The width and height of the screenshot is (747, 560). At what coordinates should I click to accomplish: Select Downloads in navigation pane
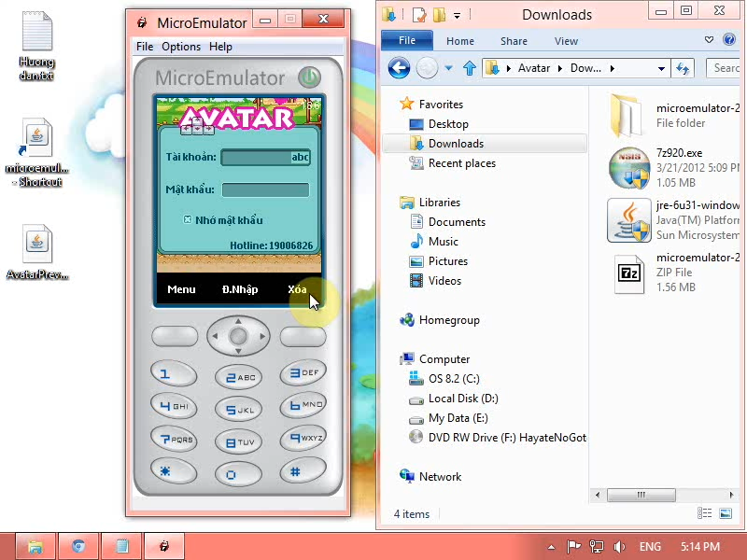click(x=485, y=144)
